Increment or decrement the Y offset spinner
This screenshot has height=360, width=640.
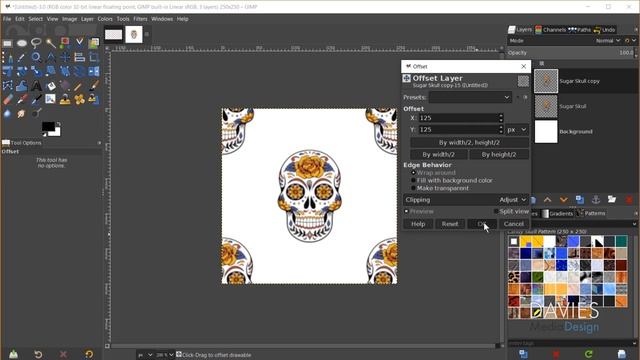pos(501,129)
